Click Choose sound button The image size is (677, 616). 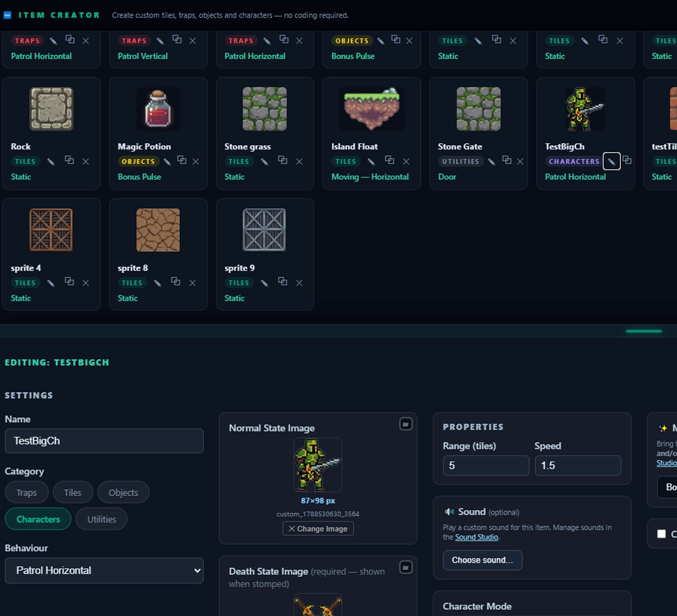[x=482, y=560]
